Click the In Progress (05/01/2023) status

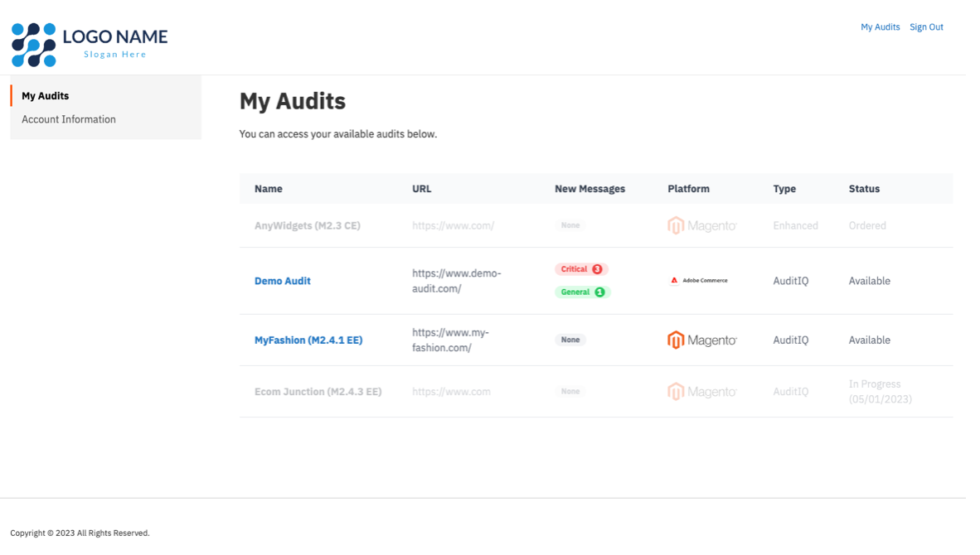click(880, 392)
